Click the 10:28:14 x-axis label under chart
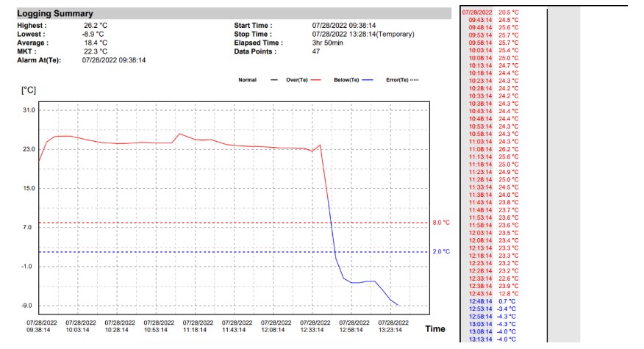Screen dimensions: 644x349 (x=117, y=330)
